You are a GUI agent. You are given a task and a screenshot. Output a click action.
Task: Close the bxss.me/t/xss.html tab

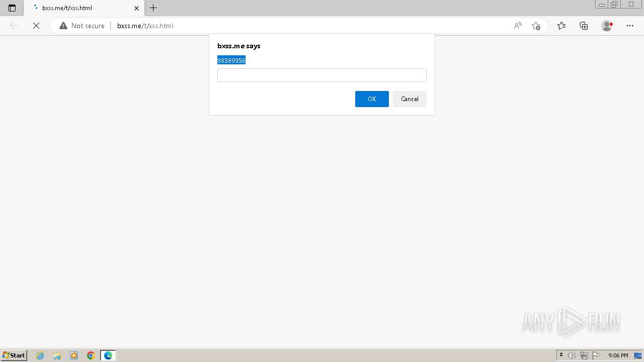coord(136,8)
